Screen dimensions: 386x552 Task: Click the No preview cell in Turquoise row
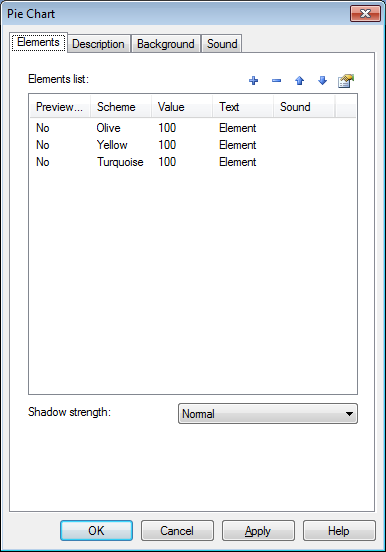coord(43,162)
